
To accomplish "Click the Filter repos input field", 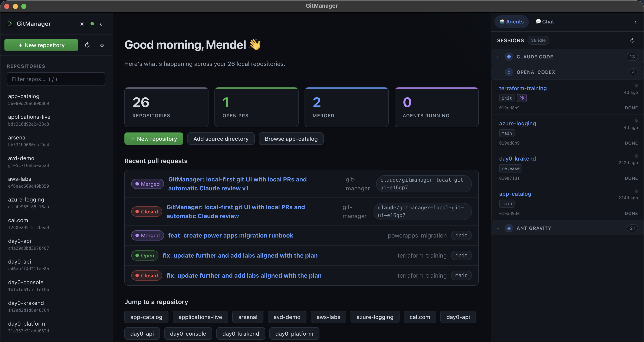I will 56,79.
